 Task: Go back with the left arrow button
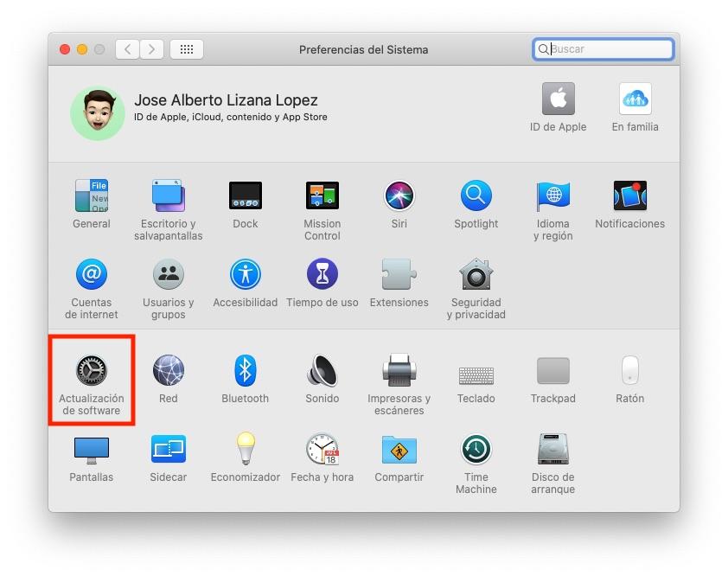[128, 48]
